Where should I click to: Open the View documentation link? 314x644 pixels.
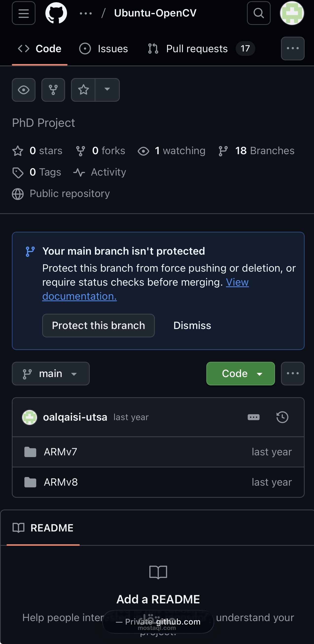(237, 282)
